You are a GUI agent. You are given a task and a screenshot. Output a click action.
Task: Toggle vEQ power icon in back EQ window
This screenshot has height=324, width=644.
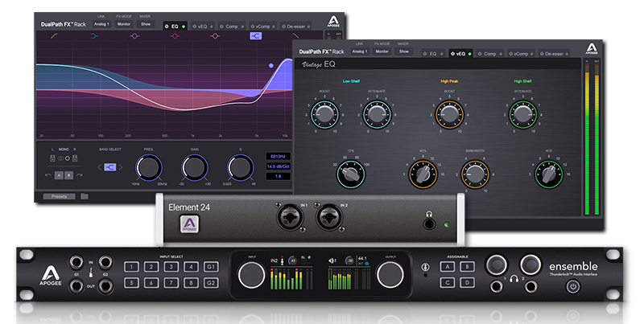(x=194, y=27)
